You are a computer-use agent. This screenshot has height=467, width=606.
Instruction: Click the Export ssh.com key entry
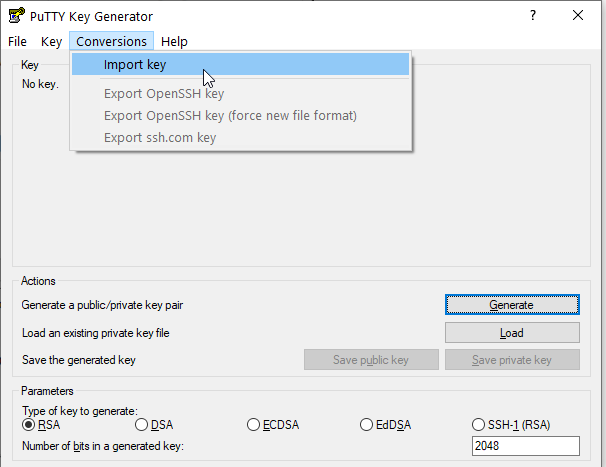tap(240, 138)
